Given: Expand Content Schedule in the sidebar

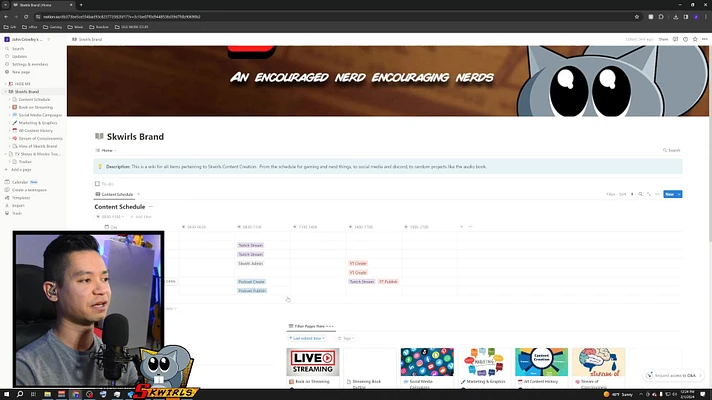Looking at the screenshot, I should 10,99.
